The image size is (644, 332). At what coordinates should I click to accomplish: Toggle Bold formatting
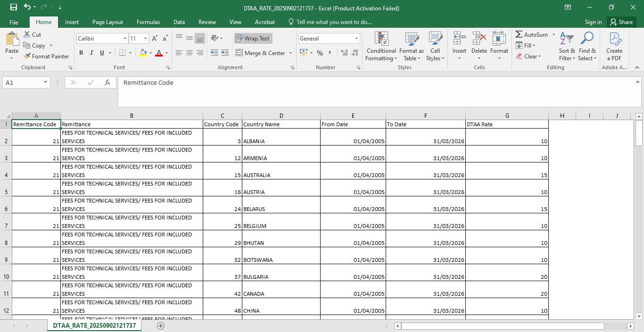81,53
